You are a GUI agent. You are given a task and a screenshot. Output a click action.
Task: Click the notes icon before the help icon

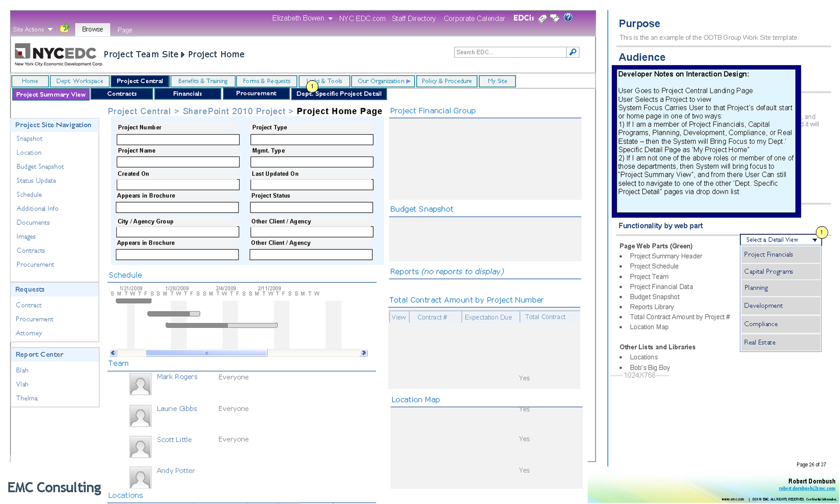pos(555,18)
